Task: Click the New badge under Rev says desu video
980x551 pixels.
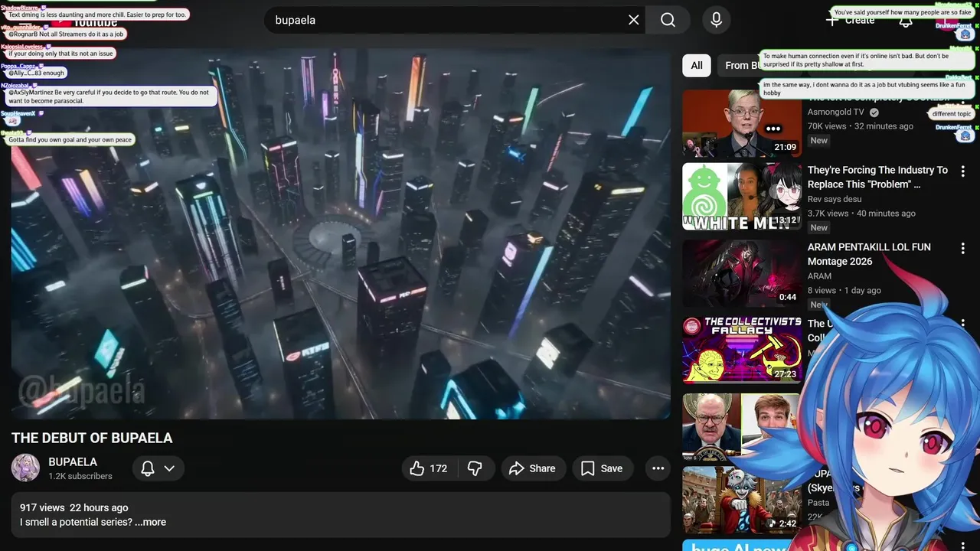Action: coord(819,228)
